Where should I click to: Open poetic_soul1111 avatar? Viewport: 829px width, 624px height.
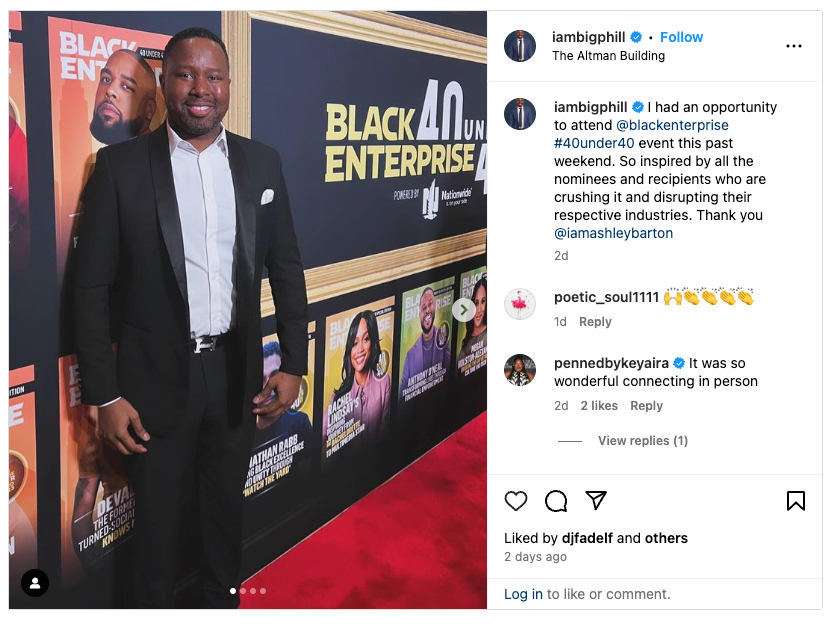pos(520,304)
